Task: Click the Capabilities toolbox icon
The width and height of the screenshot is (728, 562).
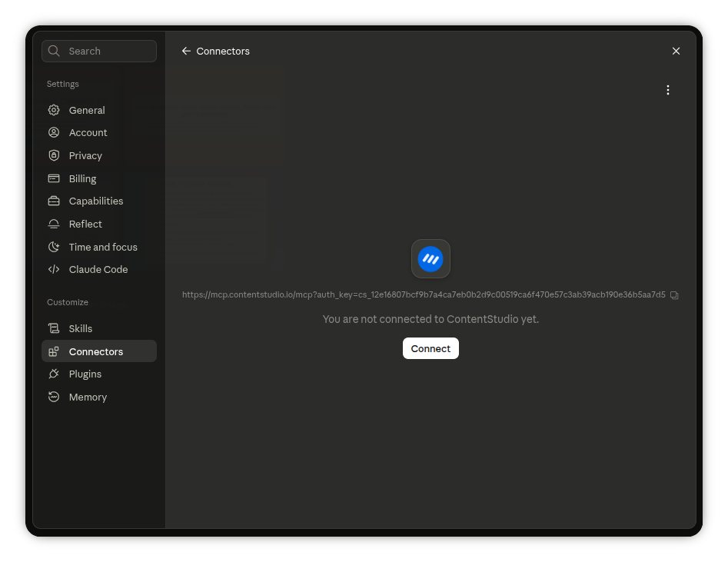Action: 54,201
